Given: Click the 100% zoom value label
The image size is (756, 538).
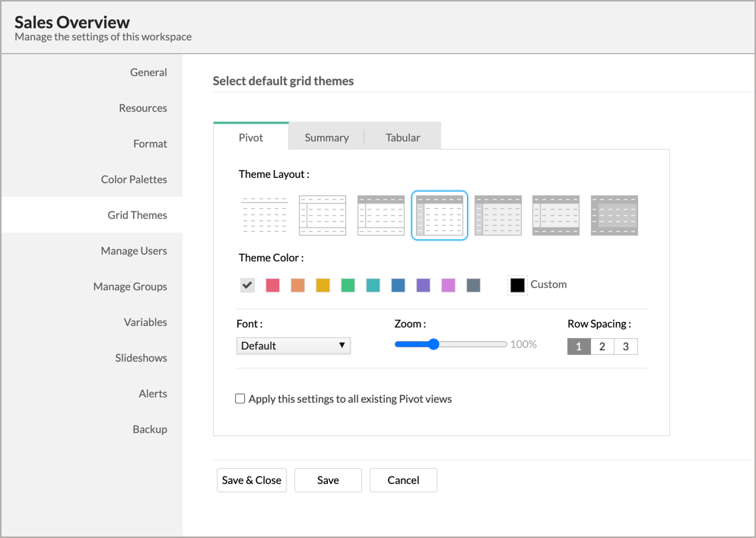Looking at the screenshot, I should click(x=523, y=344).
